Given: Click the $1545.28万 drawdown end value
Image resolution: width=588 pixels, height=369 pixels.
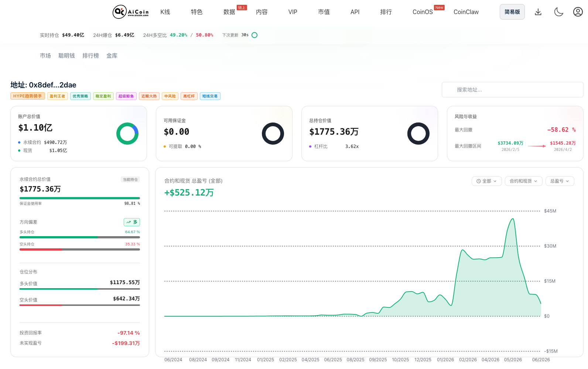Looking at the screenshot, I should [x=563, y=143].
